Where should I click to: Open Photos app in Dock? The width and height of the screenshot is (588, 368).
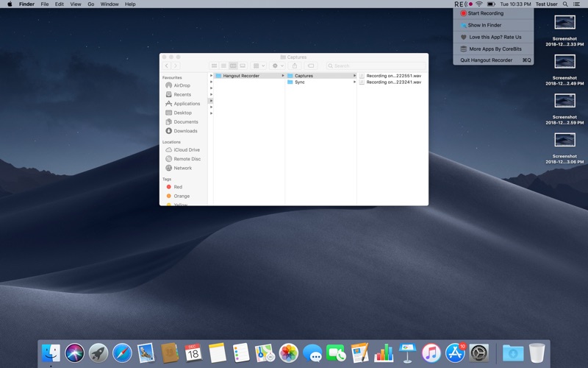click(x=289, y=353)
